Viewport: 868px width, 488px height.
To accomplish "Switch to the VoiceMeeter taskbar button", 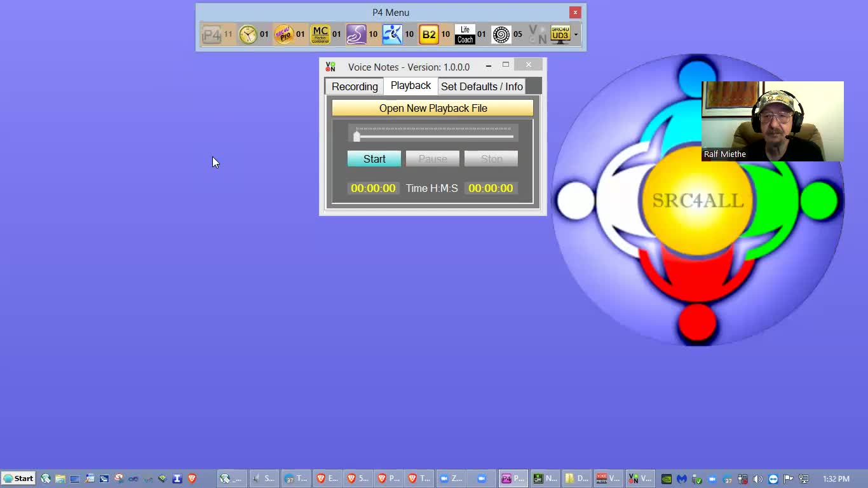I will point(608,478).
